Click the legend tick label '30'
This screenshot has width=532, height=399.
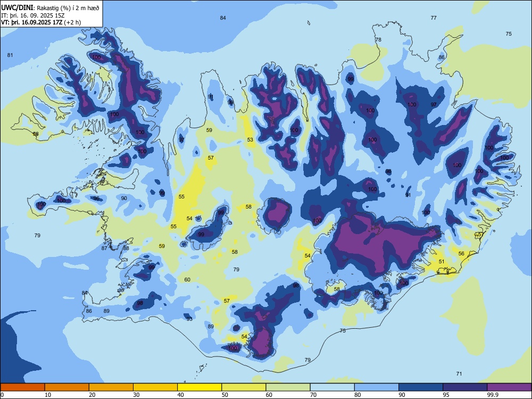click(136, 395)
